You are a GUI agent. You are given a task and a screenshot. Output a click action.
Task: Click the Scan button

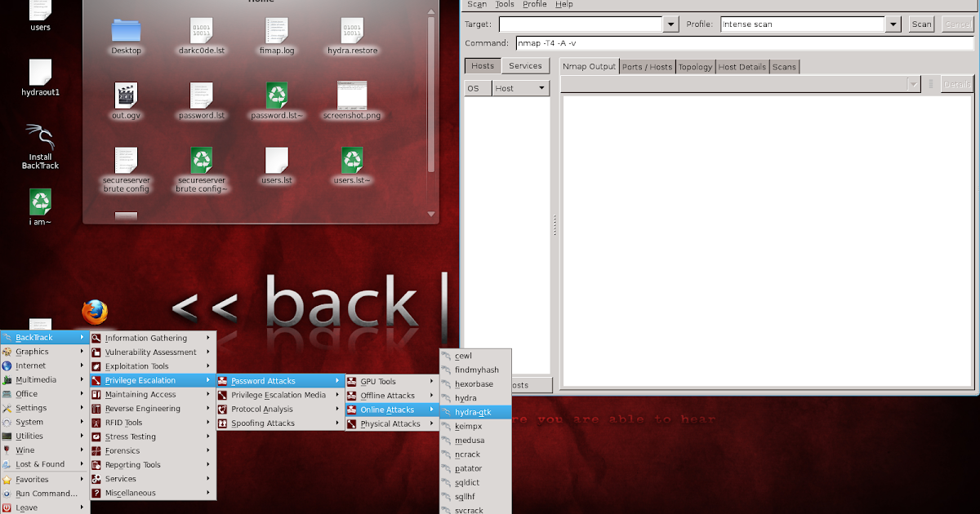pyautogui.click(x=921, y=24)
